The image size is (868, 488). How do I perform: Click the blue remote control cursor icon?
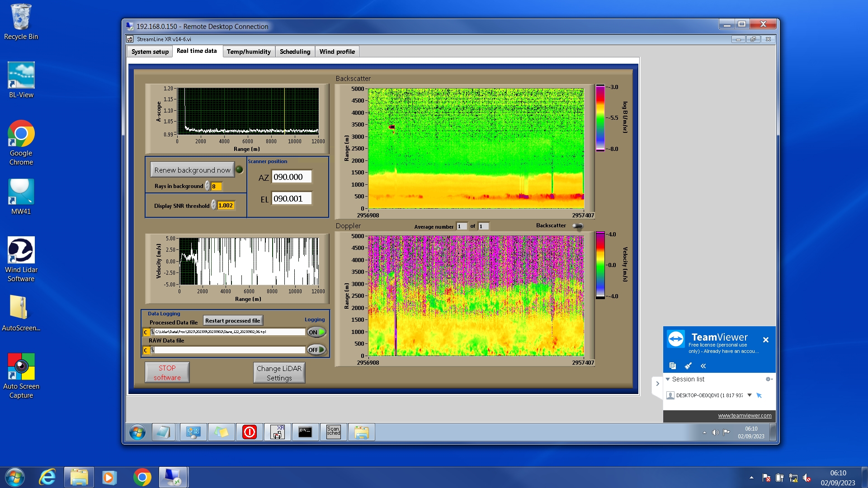point(759,395)
